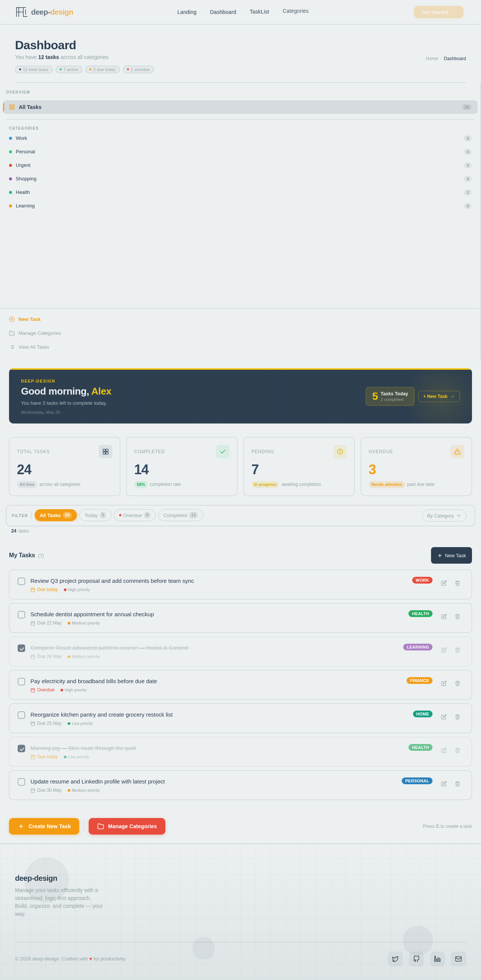Click the deep-design logo icon
The width and height of the screenshot is (481, 980).
(x=21, y=12)
